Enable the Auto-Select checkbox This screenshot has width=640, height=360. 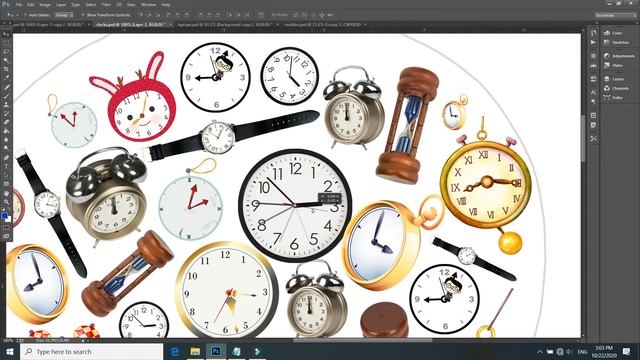click(25, 15)
